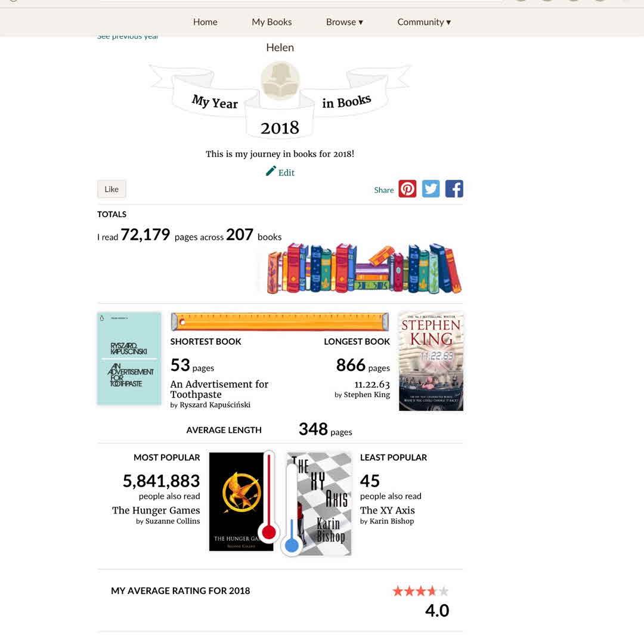Click the pencil Edit icon
Viewport: 644px width, 644px height.
pyautogui.click(x=271, y=171)
